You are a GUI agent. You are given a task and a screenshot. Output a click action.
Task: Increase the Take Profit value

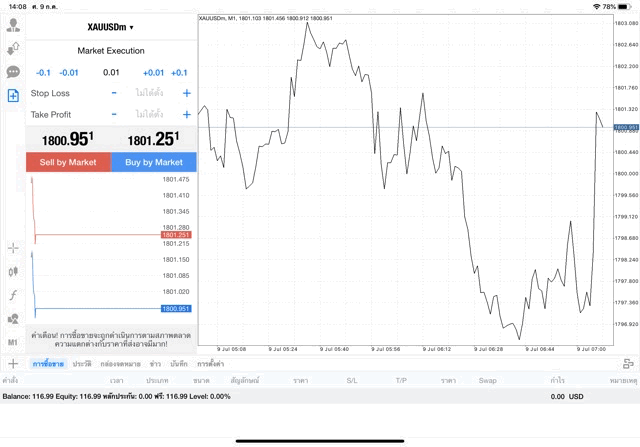(x=186, y=115)
